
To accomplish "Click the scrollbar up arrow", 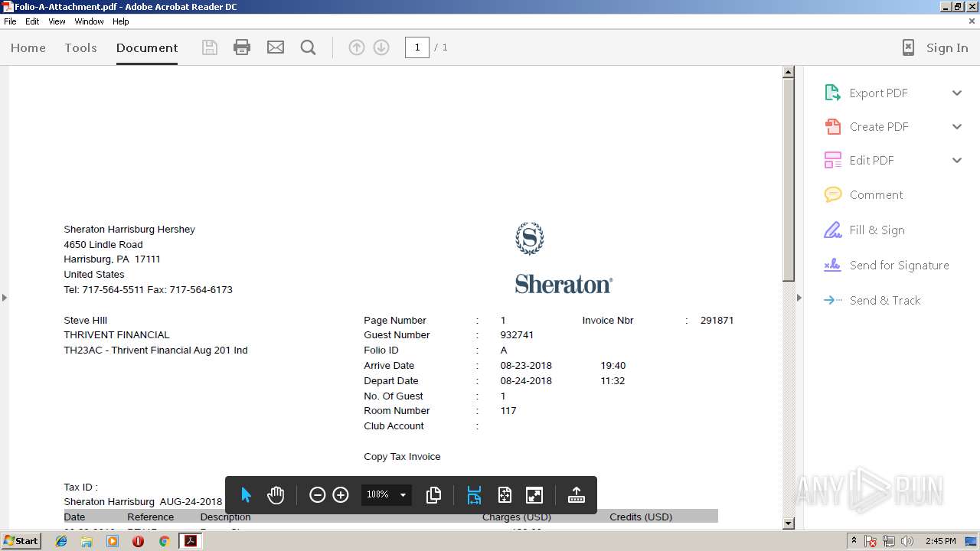I will pyautogui.click(x=789, y=72).
